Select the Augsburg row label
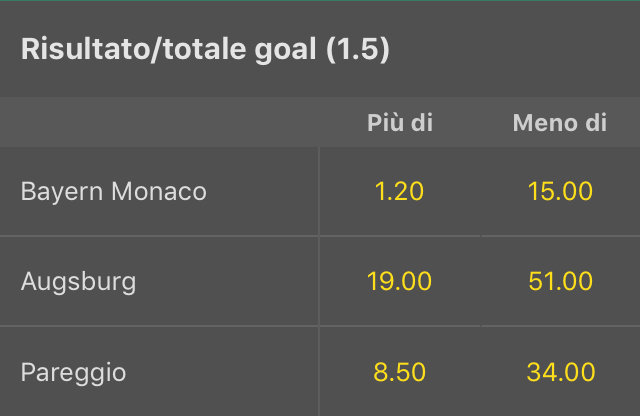The image size is (640, 416). 78,282
